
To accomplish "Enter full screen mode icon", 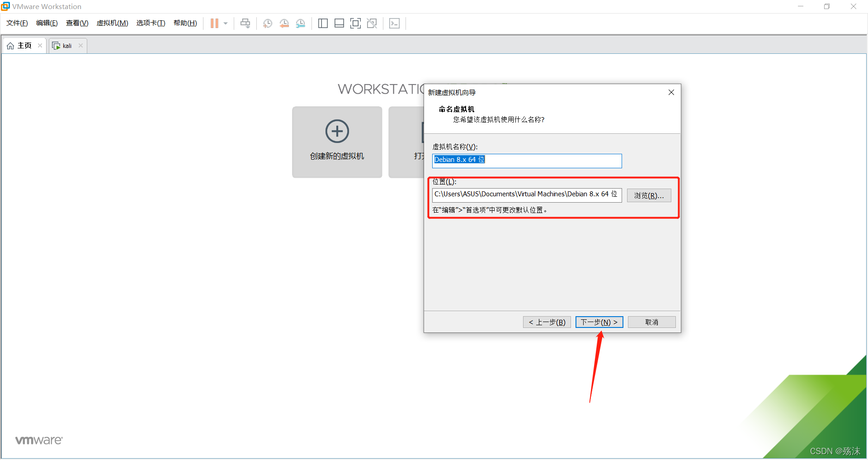I will pos(355,24).
